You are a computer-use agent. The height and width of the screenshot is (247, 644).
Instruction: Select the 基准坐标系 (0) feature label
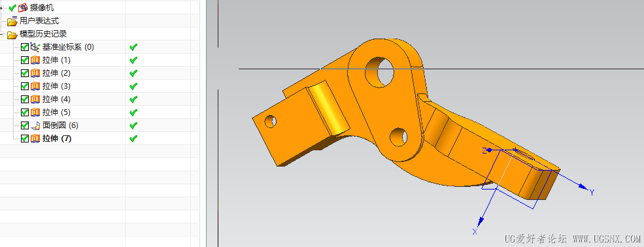pyautogui.click(x=68, y=47)
